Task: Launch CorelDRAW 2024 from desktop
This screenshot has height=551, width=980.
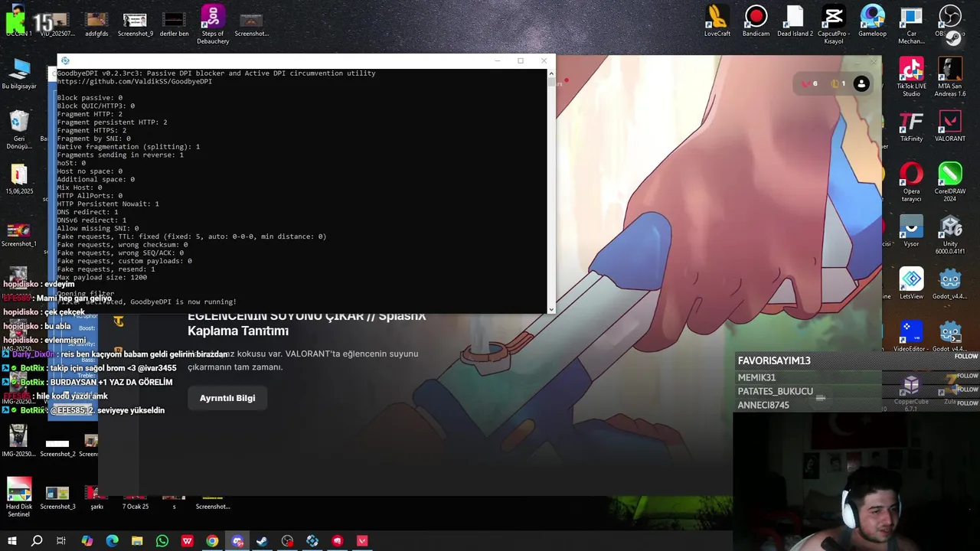Action: [x=950, y=182]
